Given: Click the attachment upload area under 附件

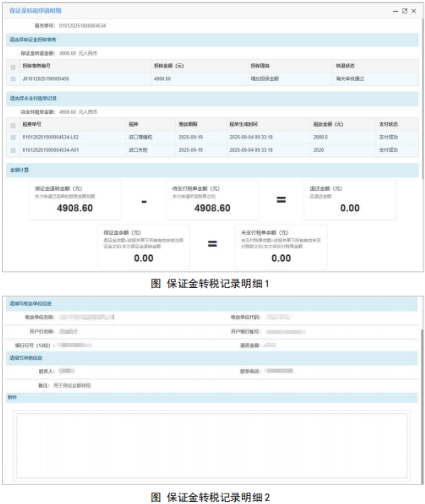Looking at the screenshot, I should [212, 445].
